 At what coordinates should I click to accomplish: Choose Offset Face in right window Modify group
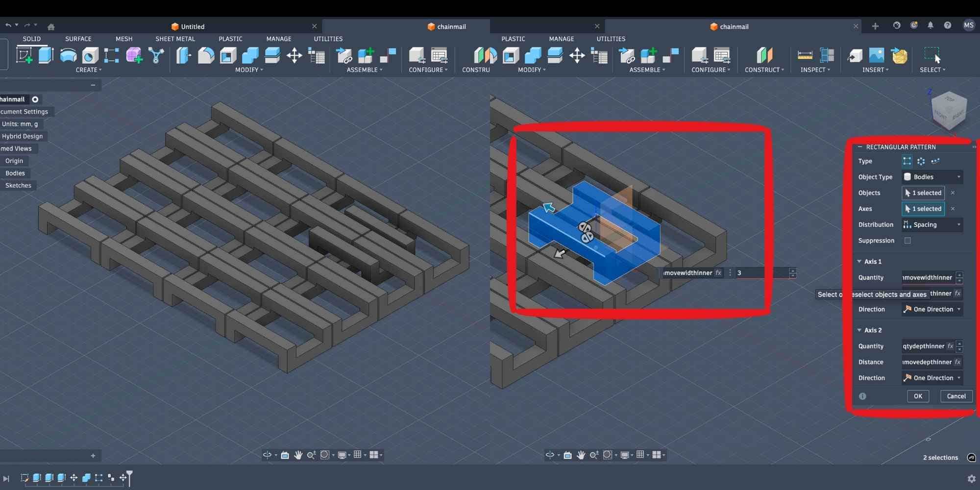[x=555, y=55]
